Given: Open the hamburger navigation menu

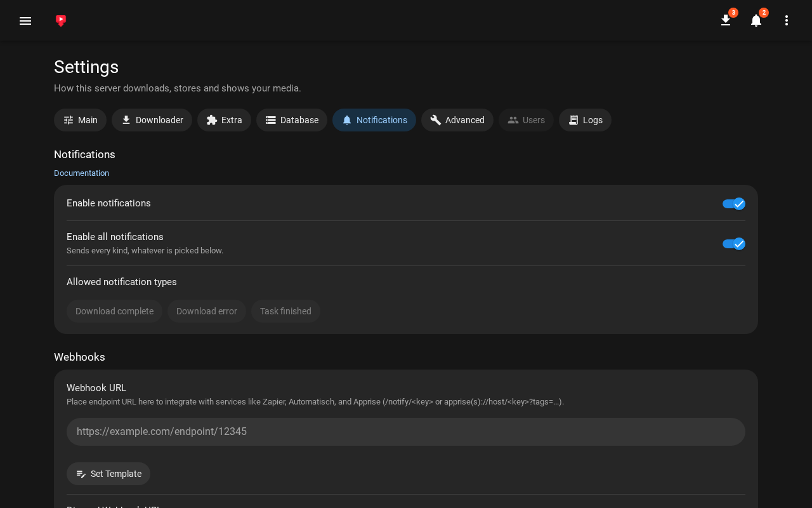Looking at the screenshot, I should coord(25,21).
